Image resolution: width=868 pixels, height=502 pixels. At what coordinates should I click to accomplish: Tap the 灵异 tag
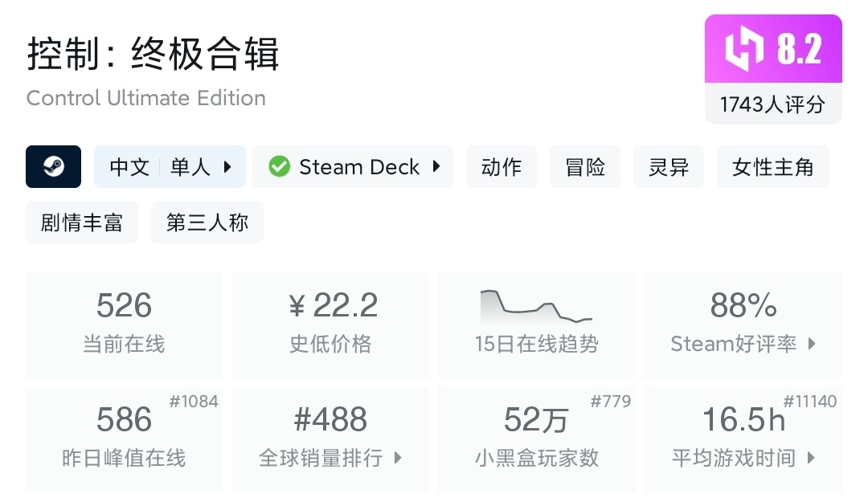(x=669, y=167)
